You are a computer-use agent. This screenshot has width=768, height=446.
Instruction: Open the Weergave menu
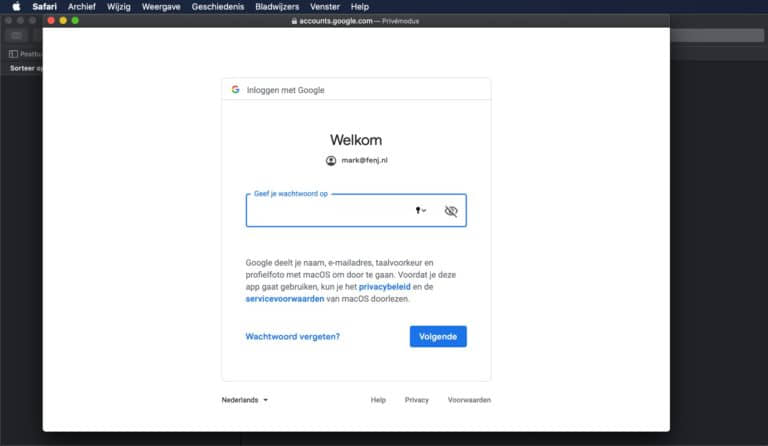click(x=161, y=6)
